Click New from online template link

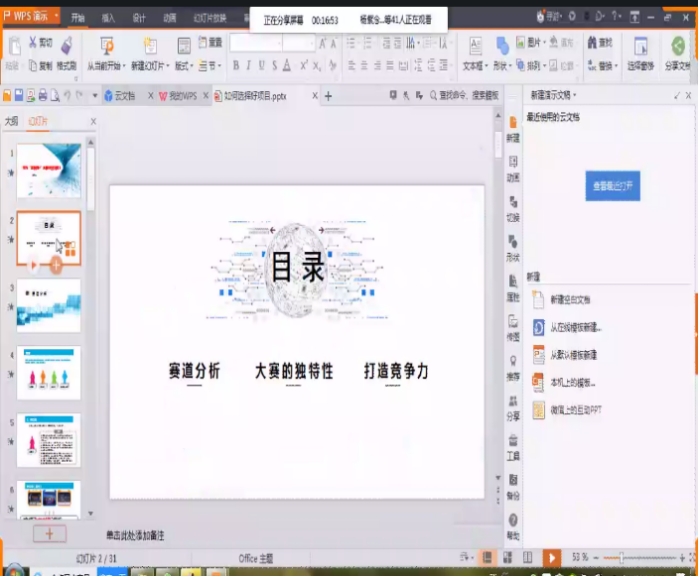click(x=576, y=328)
